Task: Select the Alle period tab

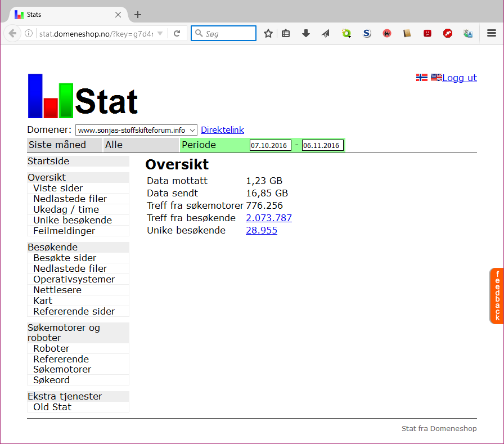Action: click(x=141, y=145)
